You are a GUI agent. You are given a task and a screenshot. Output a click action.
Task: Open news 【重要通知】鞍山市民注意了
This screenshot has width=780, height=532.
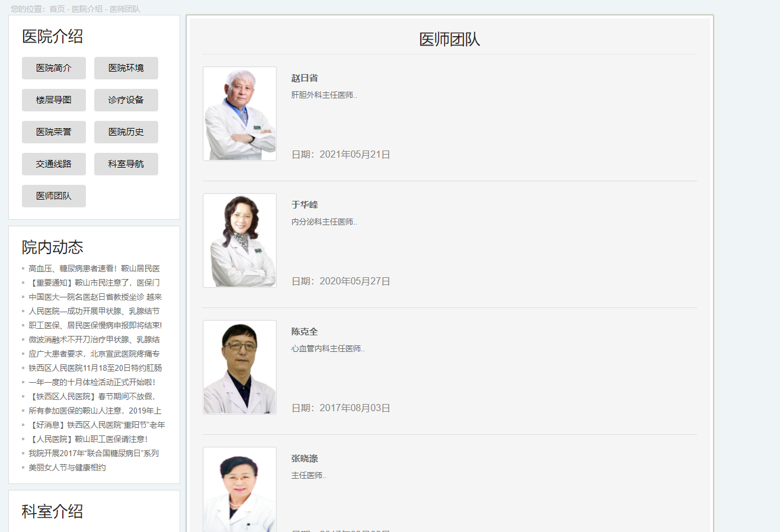point(94,283)
